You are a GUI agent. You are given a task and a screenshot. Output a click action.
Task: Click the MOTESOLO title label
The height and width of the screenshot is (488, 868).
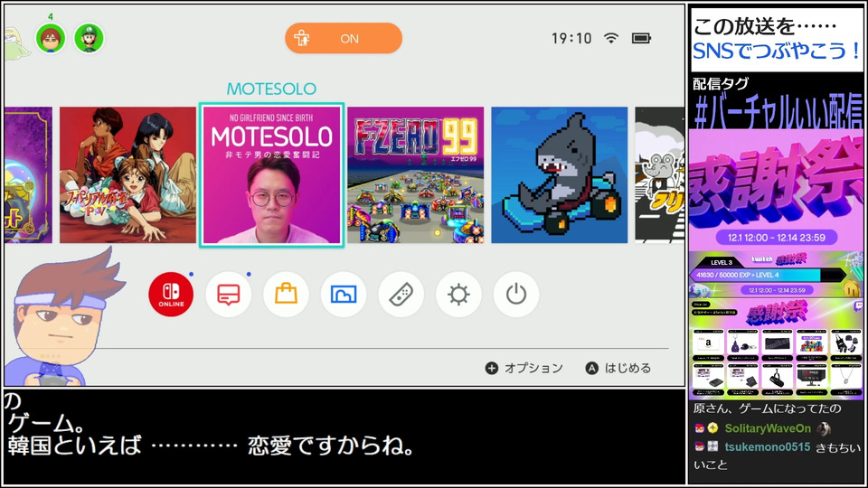(271, 89)
